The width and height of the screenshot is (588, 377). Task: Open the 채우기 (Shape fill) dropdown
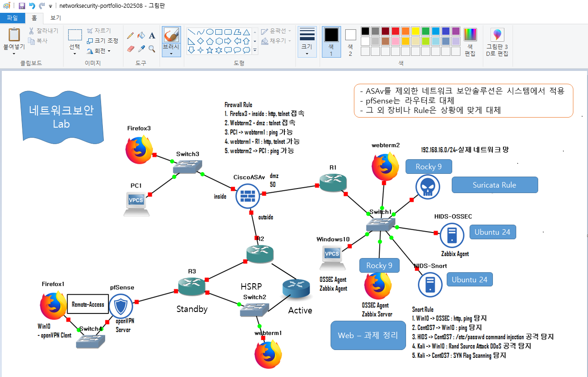pos(276,41)
